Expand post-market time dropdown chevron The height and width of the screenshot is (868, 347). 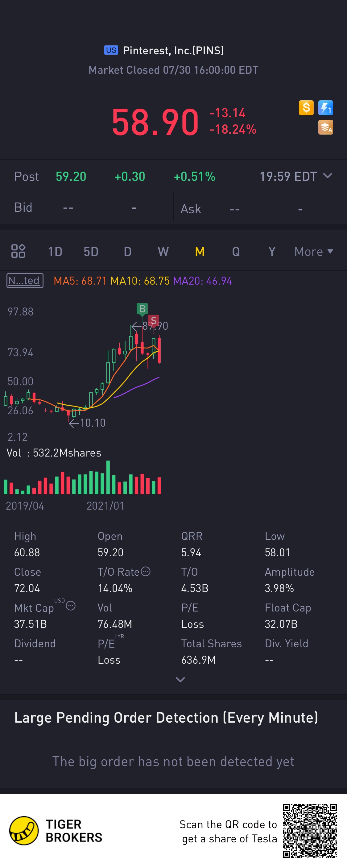pos(328,176)
